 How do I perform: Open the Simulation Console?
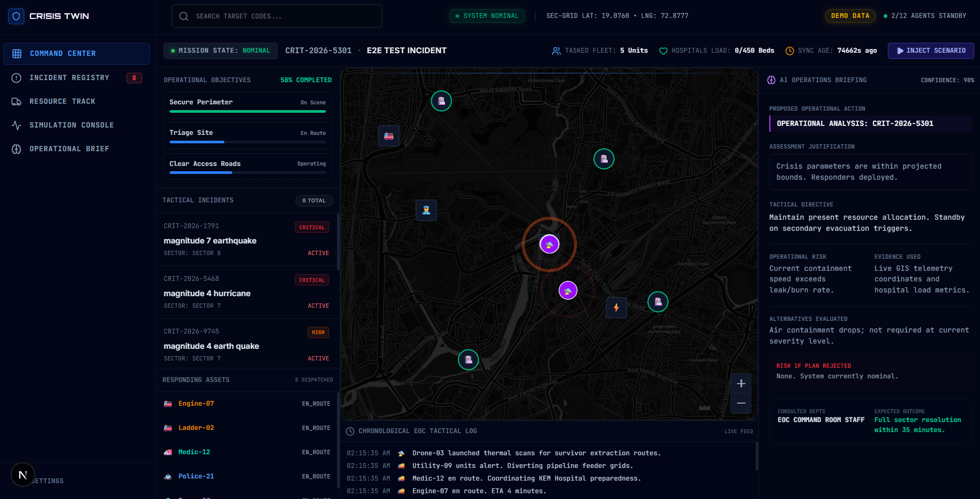click(76, 125)
